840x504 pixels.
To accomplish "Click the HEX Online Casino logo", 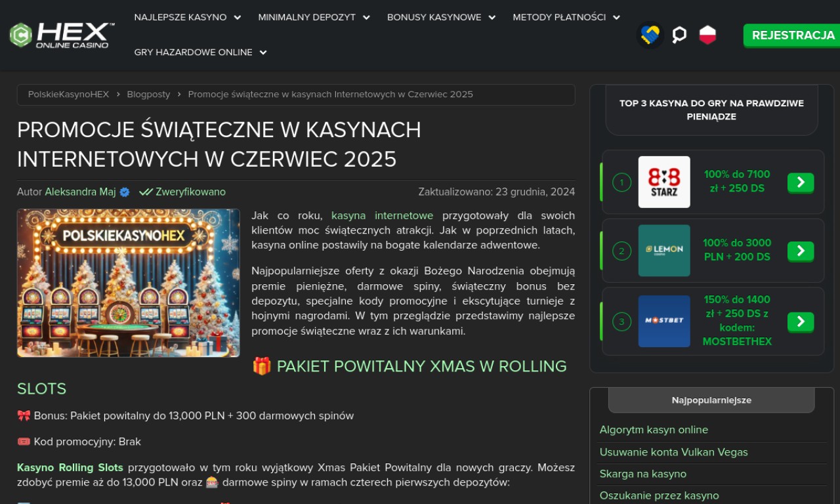I will (62, 35).
